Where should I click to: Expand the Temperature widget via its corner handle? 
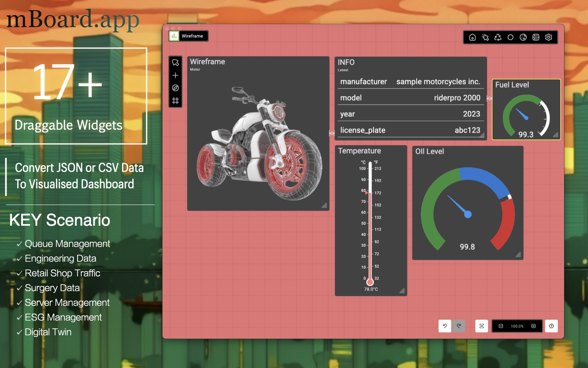point(402,291)
